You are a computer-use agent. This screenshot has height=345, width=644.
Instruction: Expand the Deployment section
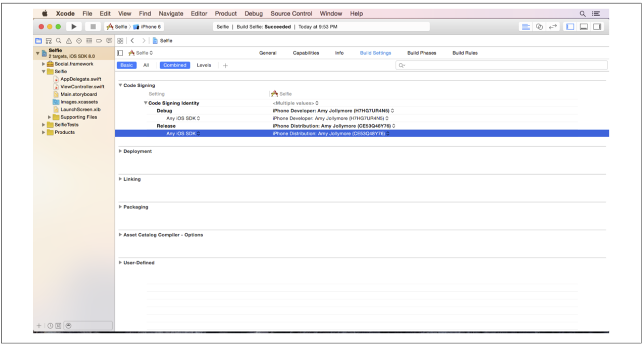120,151
